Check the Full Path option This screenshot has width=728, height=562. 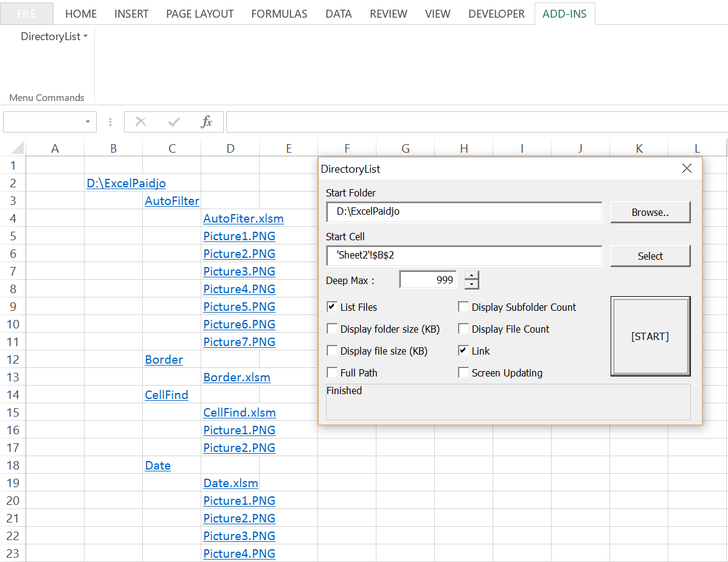click(332, 372)
